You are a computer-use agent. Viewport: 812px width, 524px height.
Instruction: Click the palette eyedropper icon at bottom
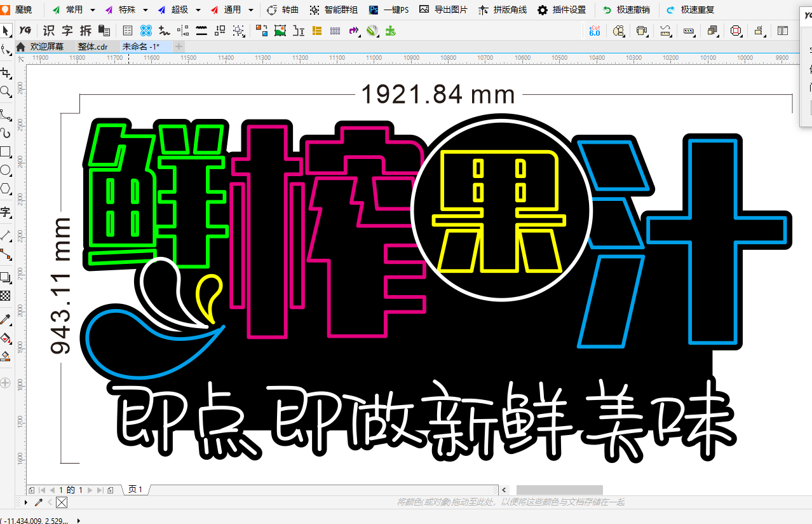[38, 502]
